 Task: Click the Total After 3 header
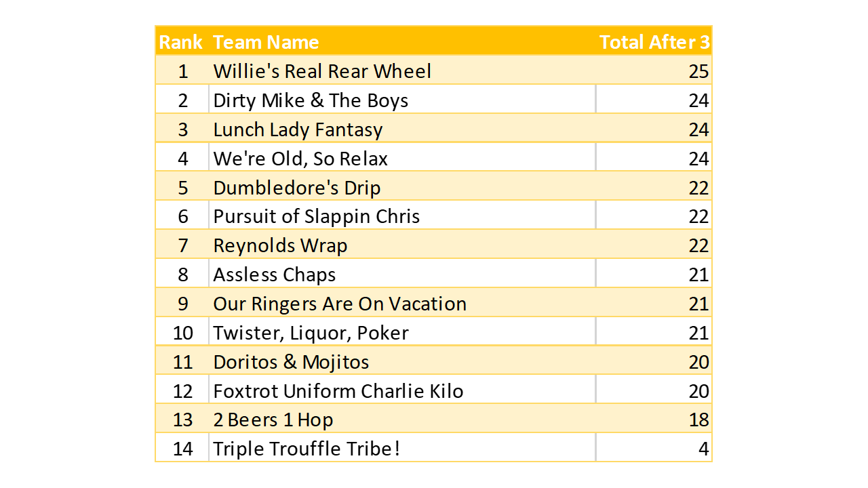[x=654, y=42]
